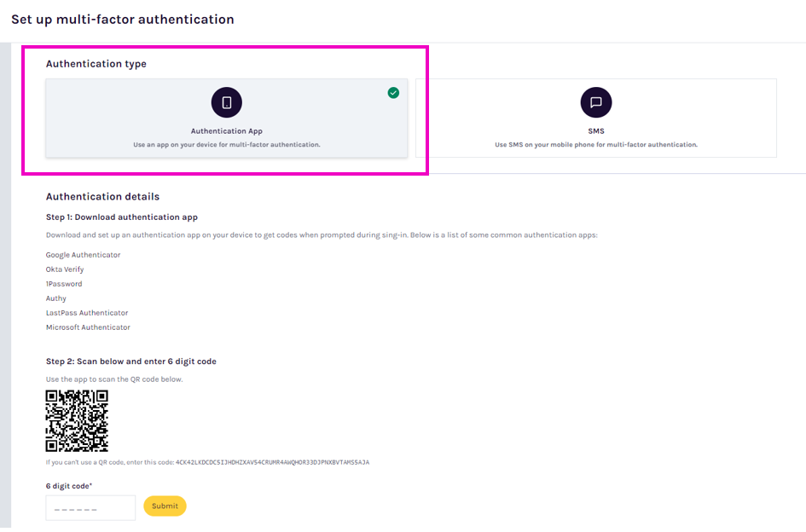Click the SMS chat bubble icon
This screenshot has height=532, width=806.
pos(595,102)
